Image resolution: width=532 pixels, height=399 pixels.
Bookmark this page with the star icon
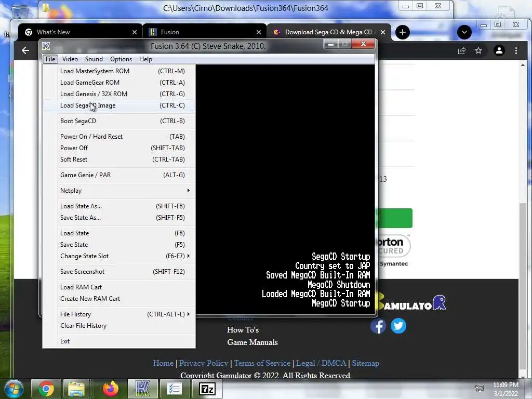478,50
